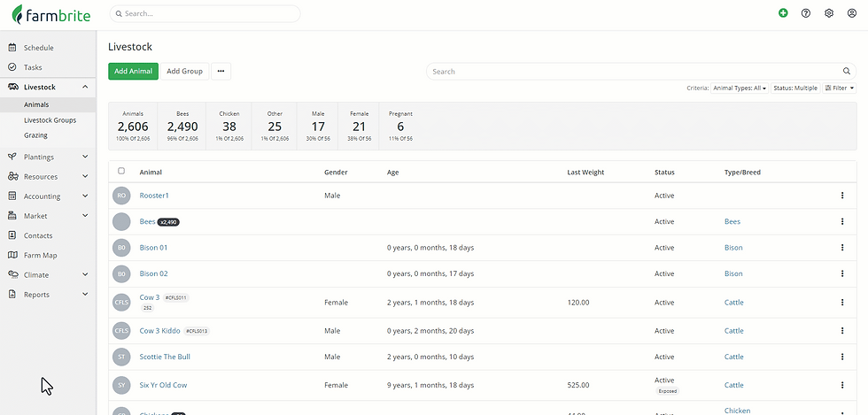This screenshot has width=868, height=415.
Task: Open the Status: Multiple criteria selector
Action: pyautogui.click(x=795, y=88)
